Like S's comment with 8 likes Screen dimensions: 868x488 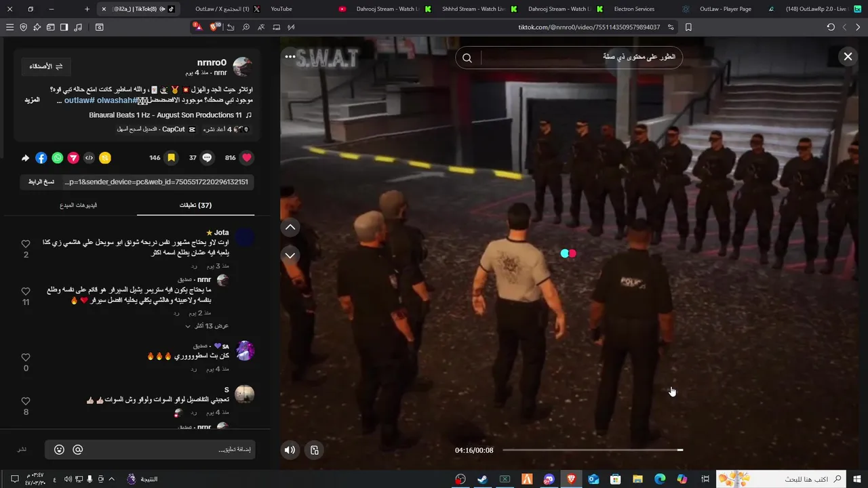click(x=26, y=401)
